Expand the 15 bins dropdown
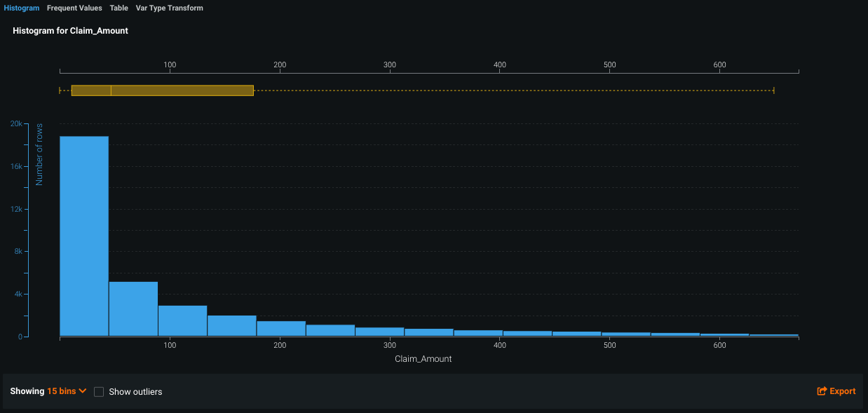Screen dimensions: 868x413 (x=67, y=391)
